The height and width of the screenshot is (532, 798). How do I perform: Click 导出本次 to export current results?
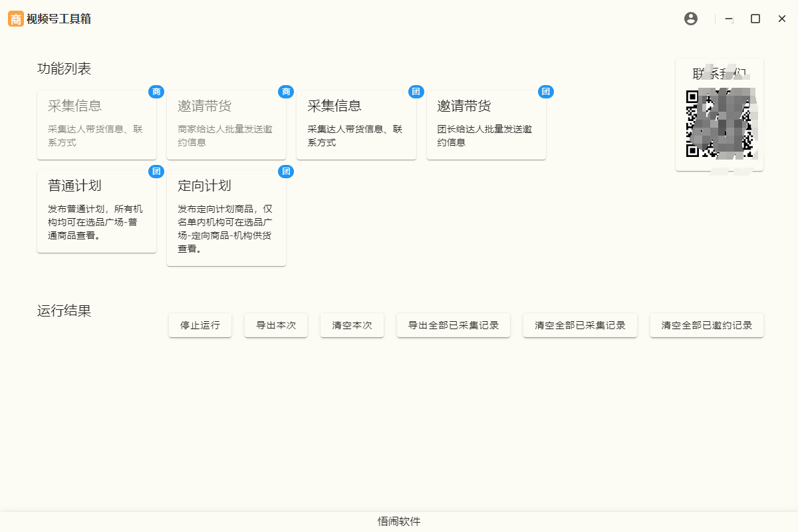coord(276,325)
